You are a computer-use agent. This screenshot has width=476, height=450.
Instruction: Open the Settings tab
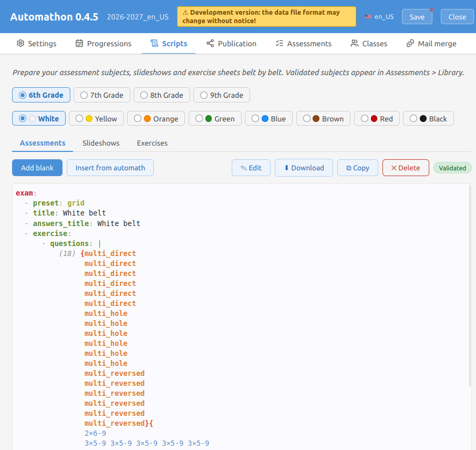point(36,44)
